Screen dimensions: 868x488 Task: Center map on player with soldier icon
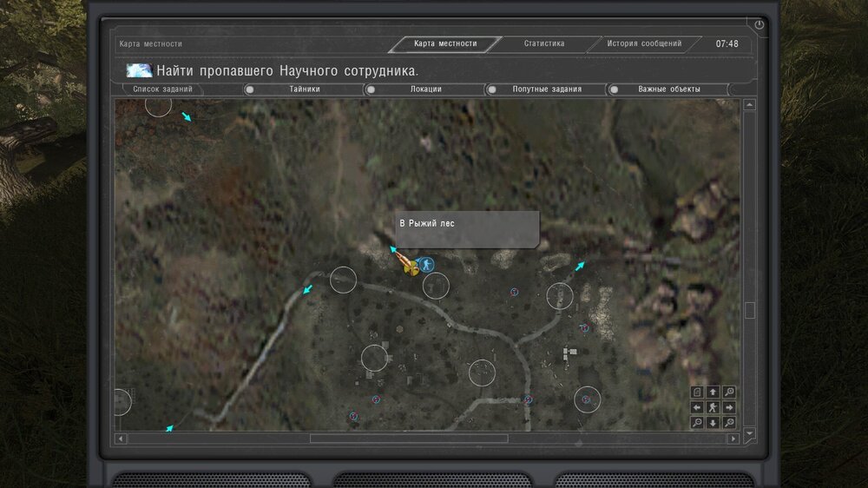pyautogui.click(x=713, y=408)
